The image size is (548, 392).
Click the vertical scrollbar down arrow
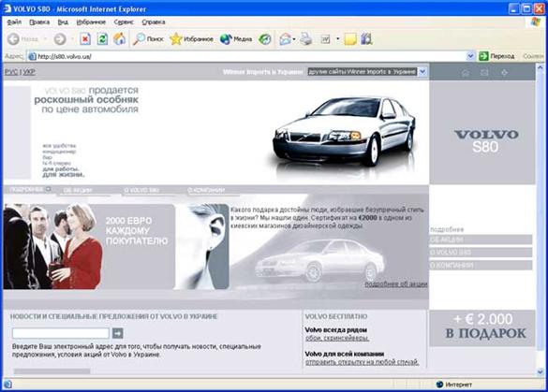pyautogui.click(x=540, y=371)
